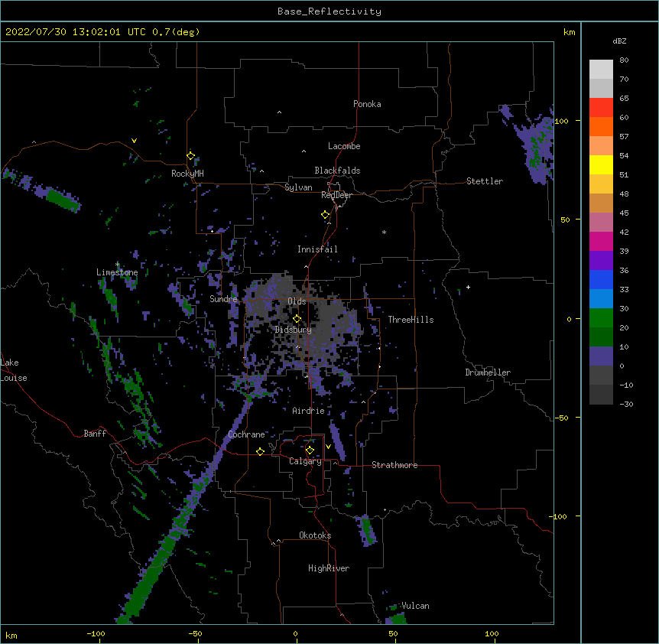The image size is (659, 644).
Task: Click the -50 tick label on the right axis
Action: pyautogui.click(x=561, y=418)
